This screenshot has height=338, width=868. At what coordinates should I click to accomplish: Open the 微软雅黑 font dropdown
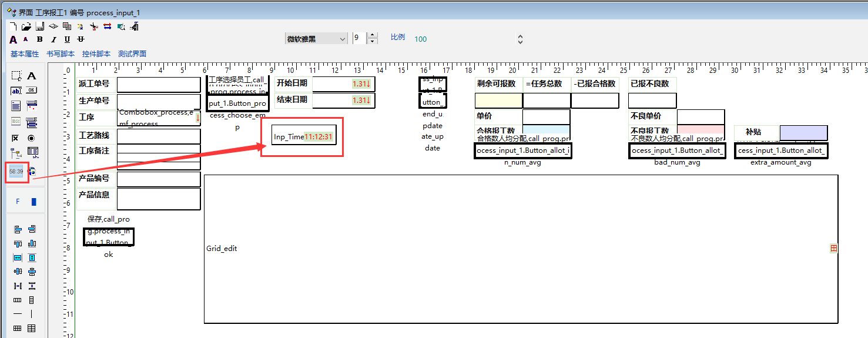(316, 39)
